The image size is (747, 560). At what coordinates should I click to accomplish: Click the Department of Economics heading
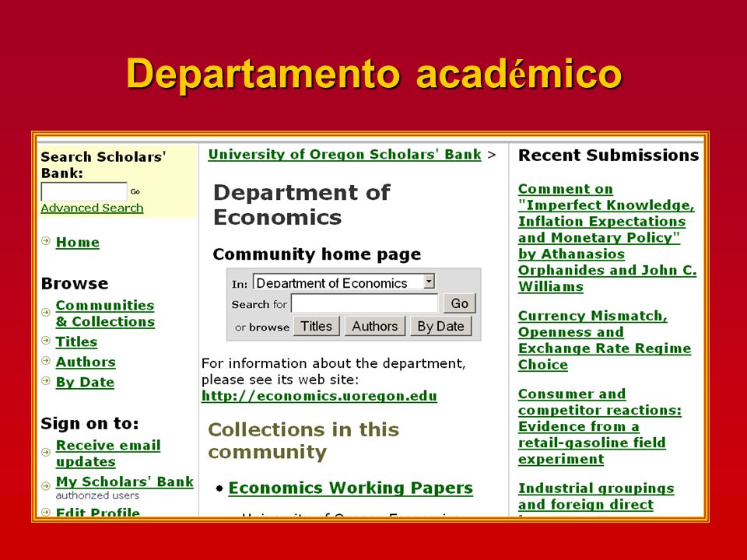click(x=302, y=205)
